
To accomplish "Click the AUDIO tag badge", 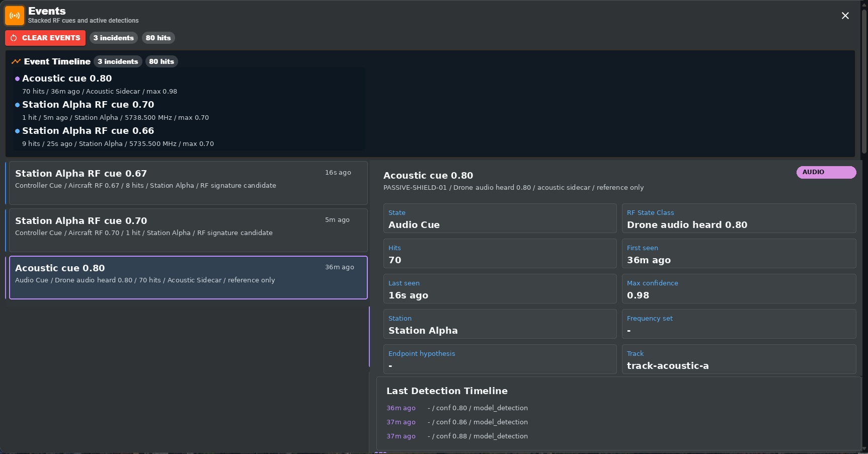I will tap(826, 172).
